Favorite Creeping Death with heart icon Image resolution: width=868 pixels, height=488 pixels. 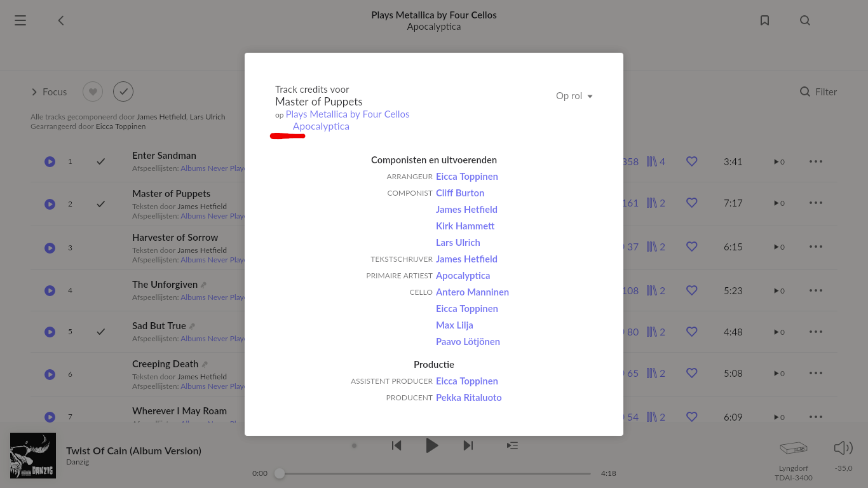click(692, 373)
